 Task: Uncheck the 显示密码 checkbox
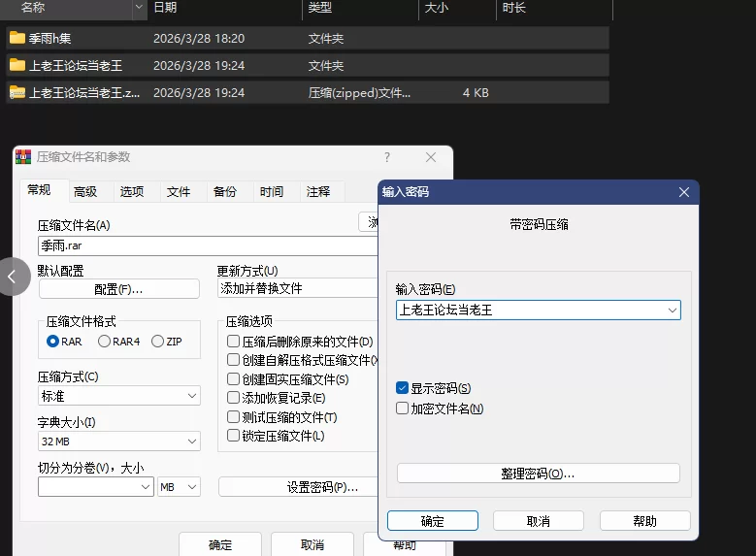tap(402, 388)
